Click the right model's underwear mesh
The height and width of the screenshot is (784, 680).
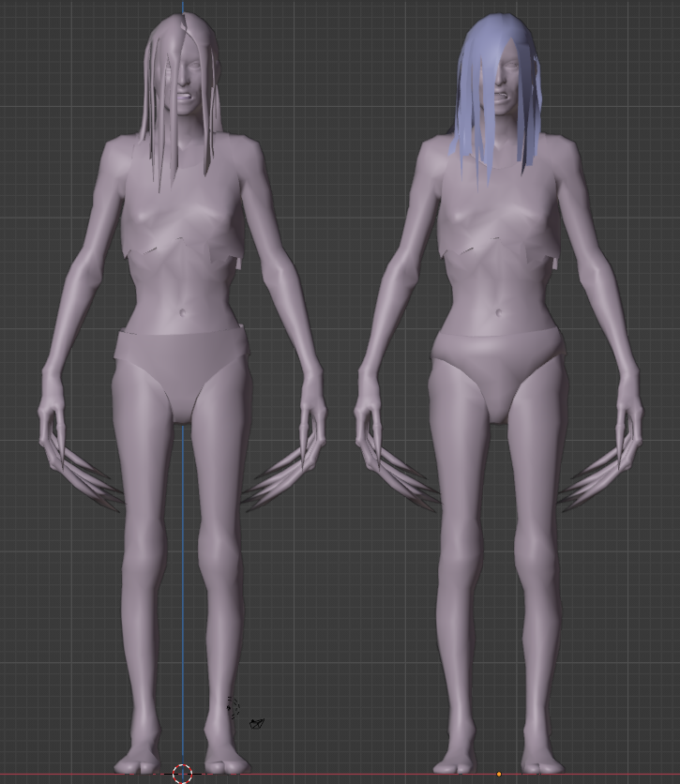pyautogui.click(x=498, y=370)
